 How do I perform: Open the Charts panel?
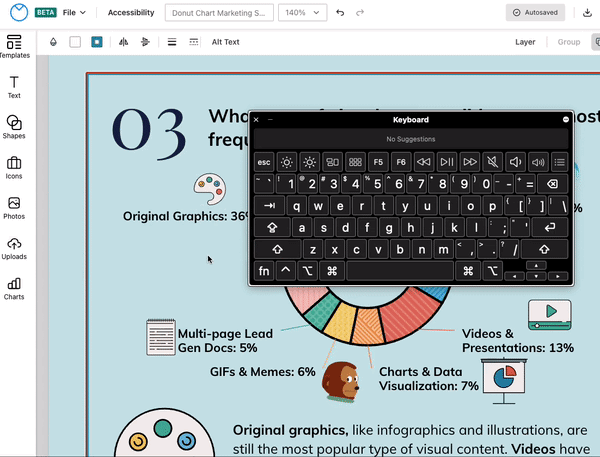coord(14,289)
